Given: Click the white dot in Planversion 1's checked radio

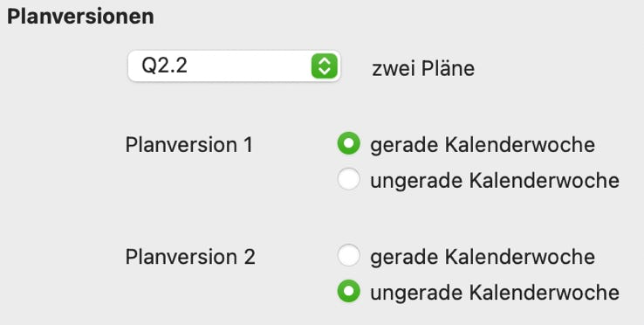Looking at the screenshot, I should tap(349, 143).
